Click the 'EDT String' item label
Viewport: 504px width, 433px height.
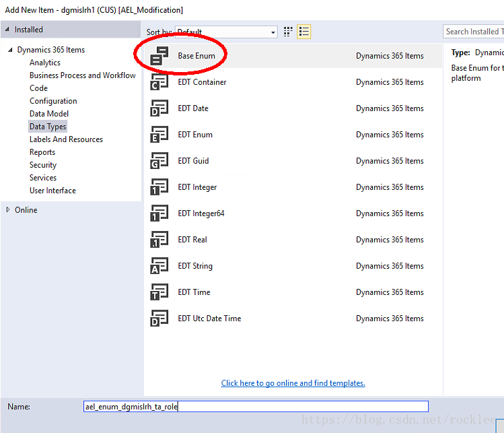[195, 266]
